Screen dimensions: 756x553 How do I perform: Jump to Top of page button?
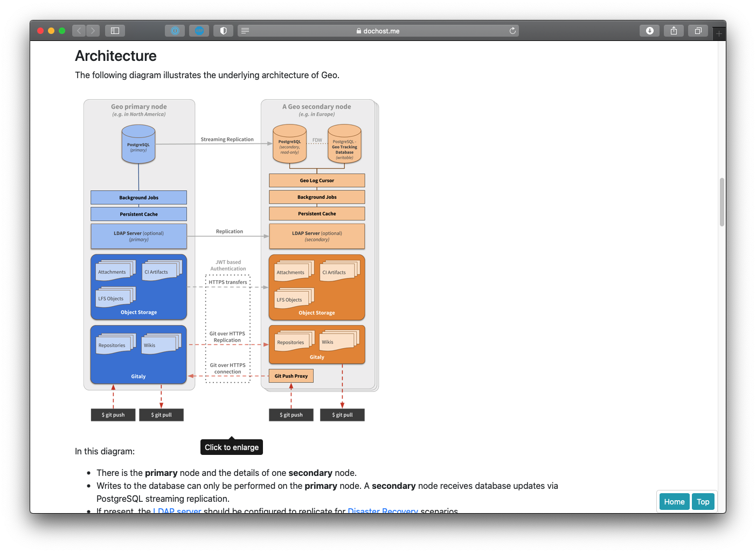(703, 502)
